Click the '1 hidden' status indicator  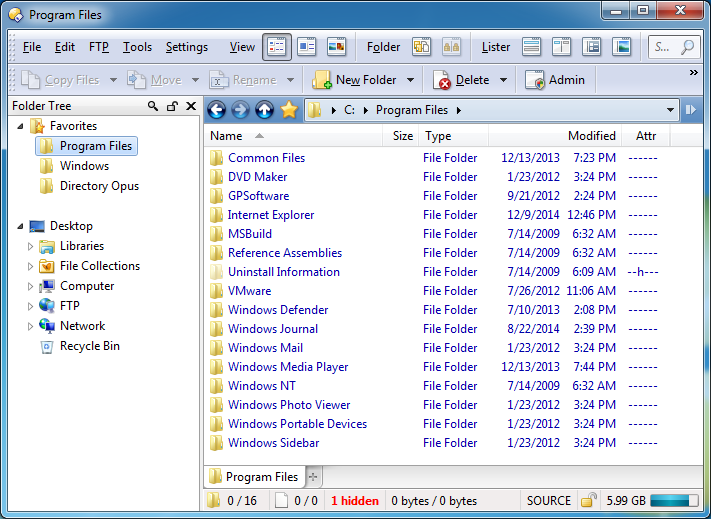point(355,500)
